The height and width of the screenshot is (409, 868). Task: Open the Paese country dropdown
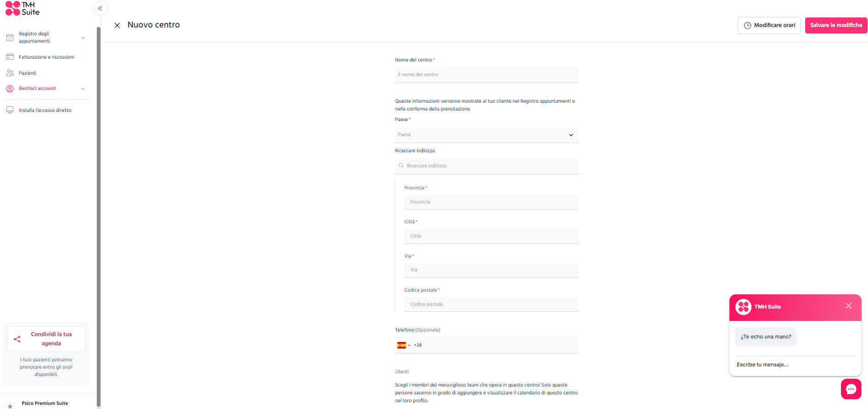(x=486, y=135)
